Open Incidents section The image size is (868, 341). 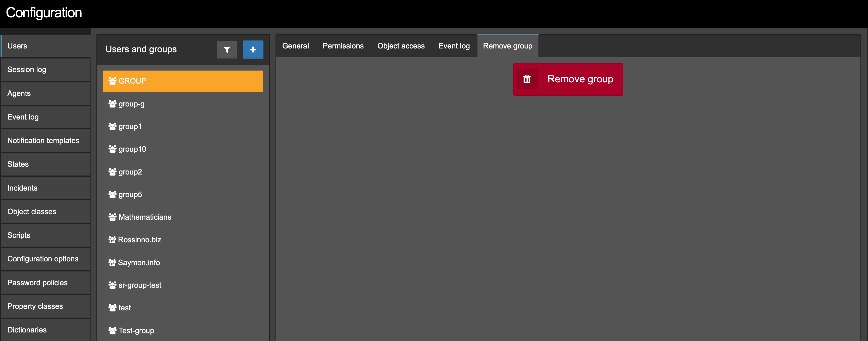[x=46, y=188]
